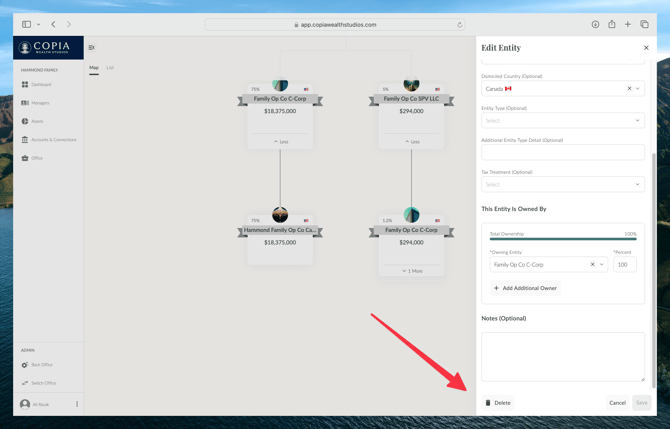
Task: Click Add Additional Owner button
Action: point(525,288)
